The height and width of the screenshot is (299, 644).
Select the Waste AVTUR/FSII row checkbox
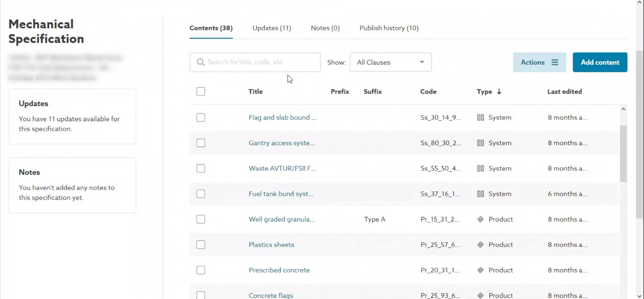[201, 169]
